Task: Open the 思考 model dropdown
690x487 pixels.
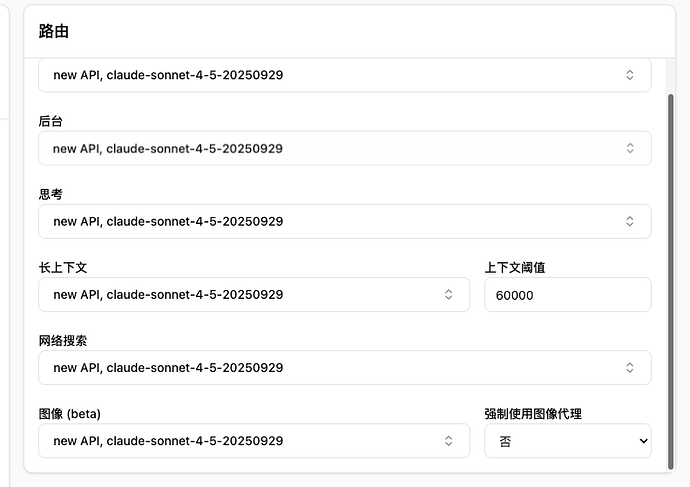Action: [x=345, y=221]
